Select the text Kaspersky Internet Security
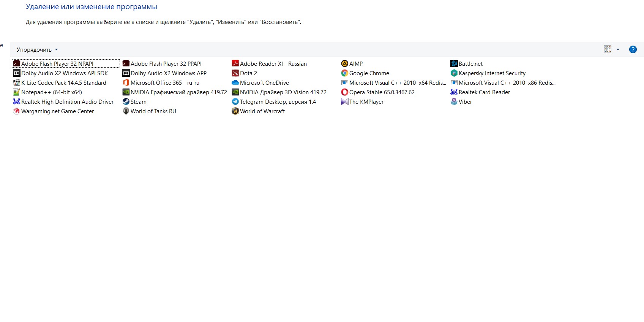644x322 pixels. [492, 73]
